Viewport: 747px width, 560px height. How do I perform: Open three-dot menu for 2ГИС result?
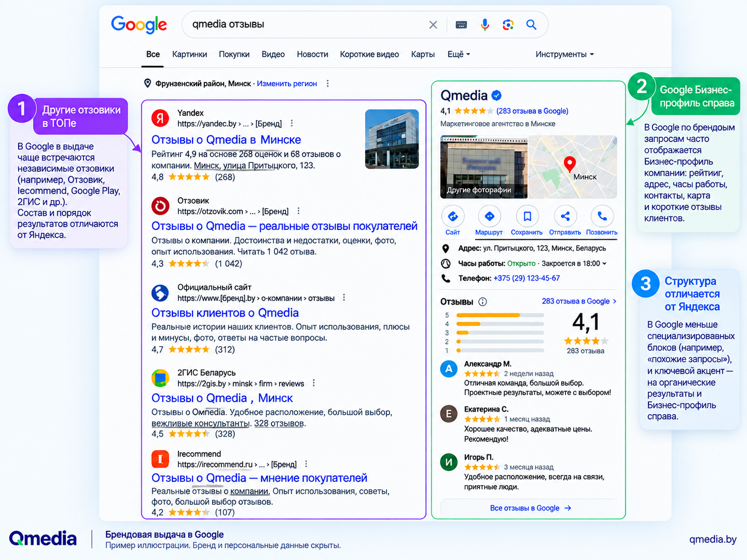(314, 383)
